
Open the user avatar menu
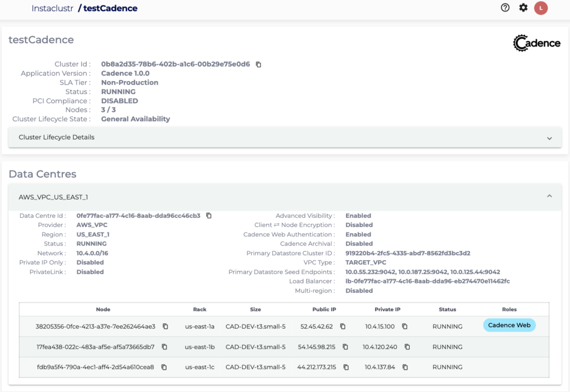pos(540,8)
